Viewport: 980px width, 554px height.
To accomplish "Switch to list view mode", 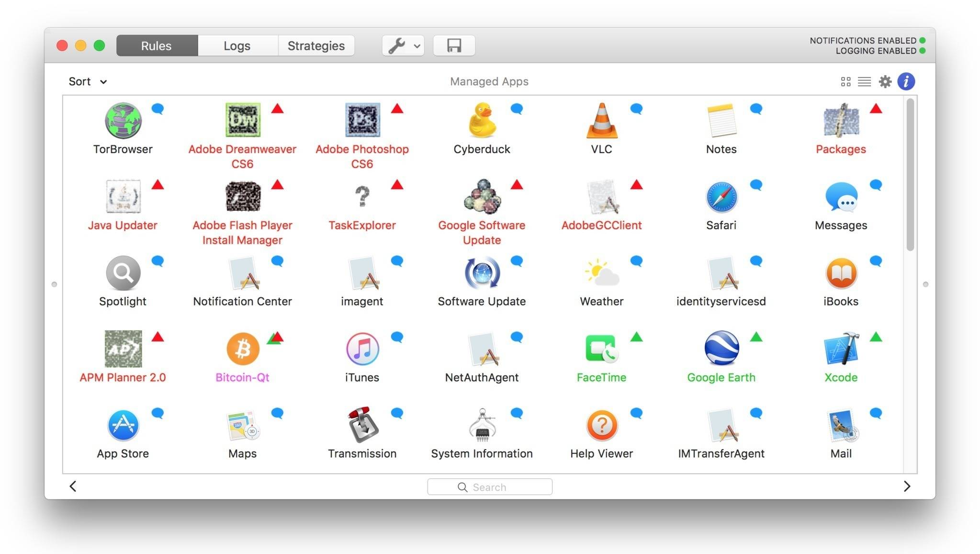I will click(x=864, y=82).
